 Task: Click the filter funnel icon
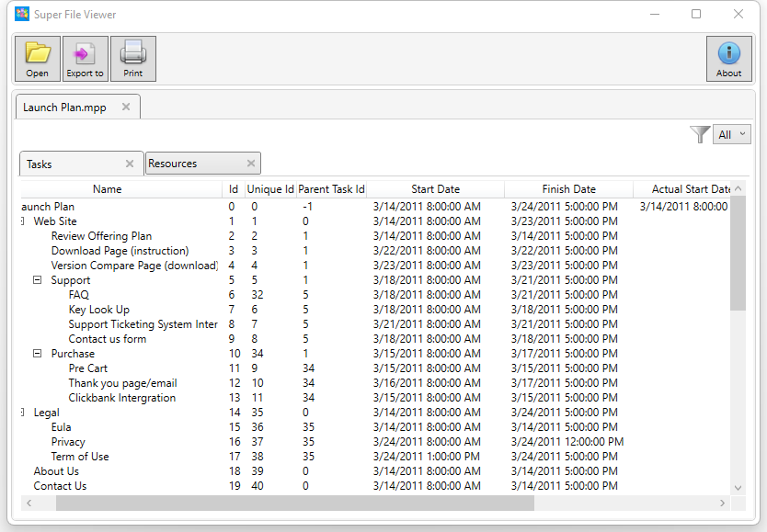point(700,134)
